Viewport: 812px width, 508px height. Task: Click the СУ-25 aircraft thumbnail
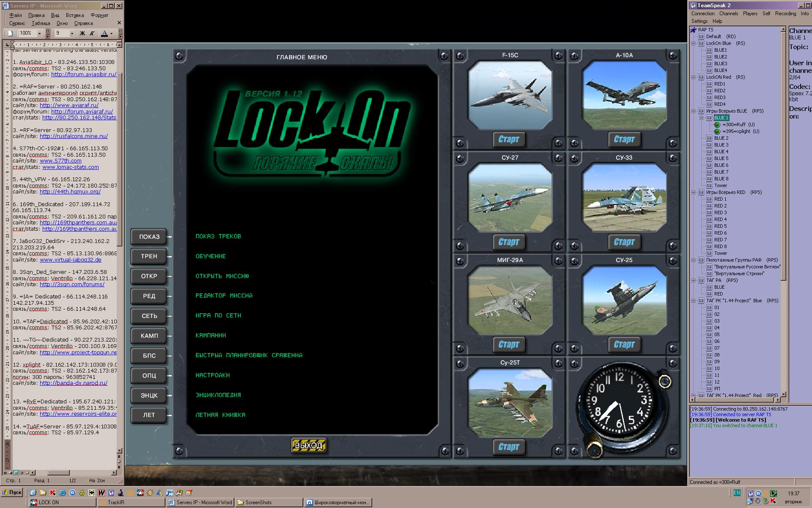click(x=624, y=300)
